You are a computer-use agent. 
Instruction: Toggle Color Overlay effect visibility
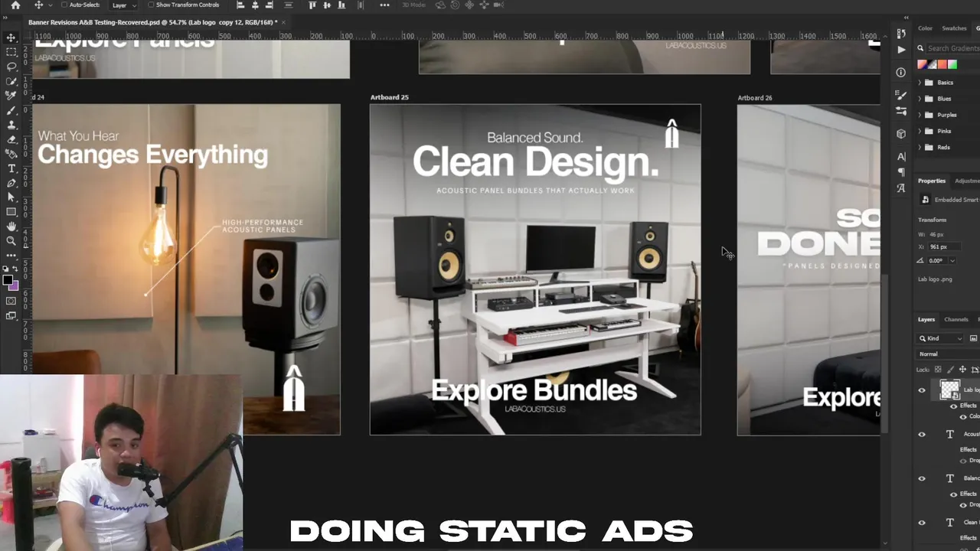(x=963, y=417)
